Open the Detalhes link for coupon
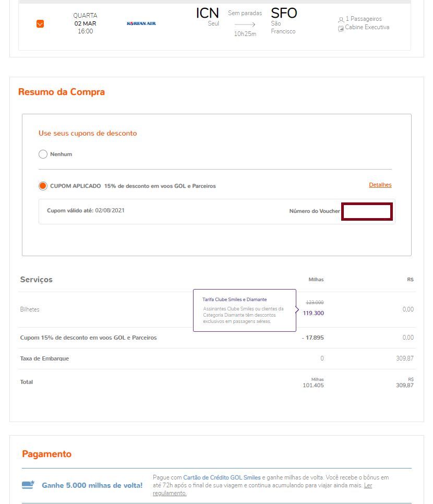This screenshot has height=504, width=433. (380, 185)
